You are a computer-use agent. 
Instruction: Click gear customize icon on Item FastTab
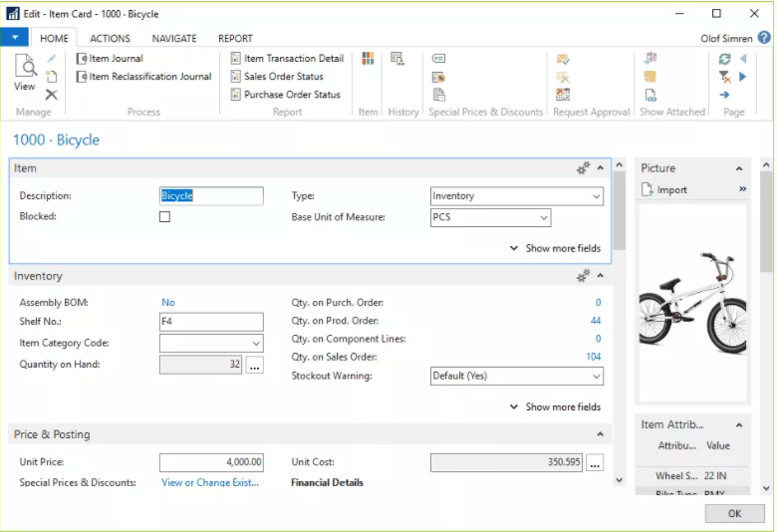point(583,168)
